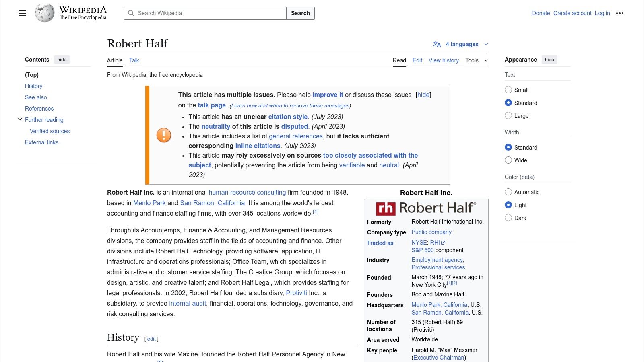Image resolution: width=644 pixels, height=362 pixels.
Task: Hide the Contents sidebar
Action: 62,60
